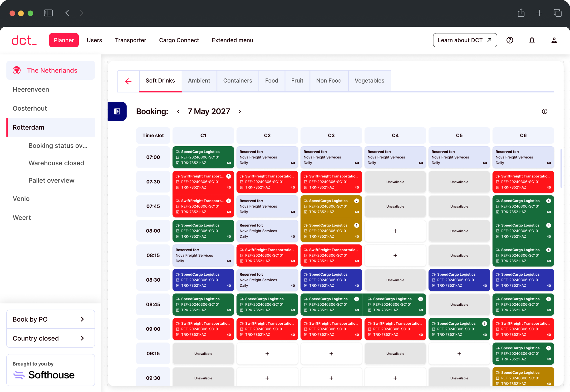Open the Cargo Connect menu item
This screenshot has height=392, width=570.
pos(179,40)
